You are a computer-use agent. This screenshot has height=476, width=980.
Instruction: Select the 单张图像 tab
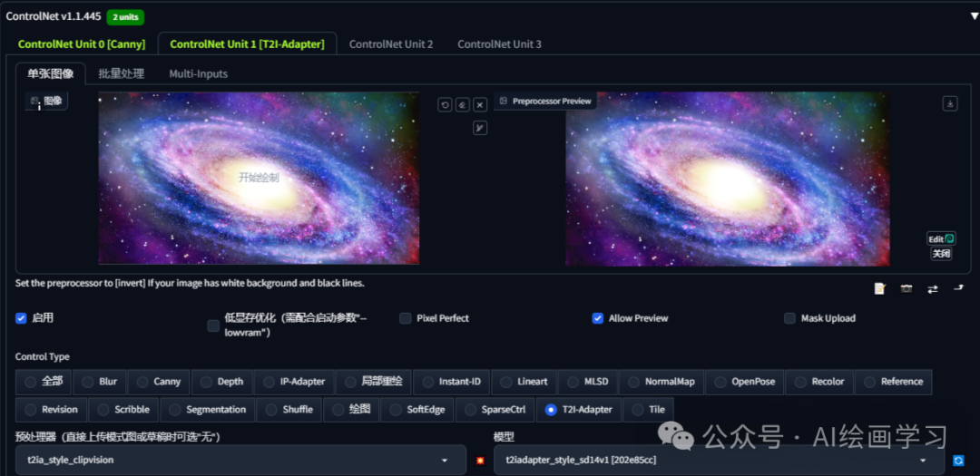click(x=51, y=73)
